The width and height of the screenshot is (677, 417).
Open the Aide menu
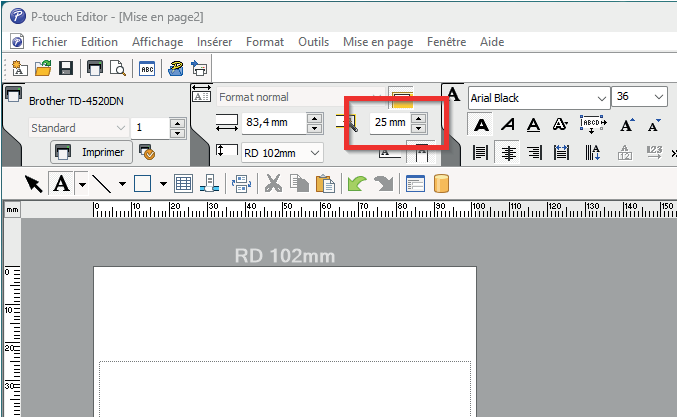(492, 42)
